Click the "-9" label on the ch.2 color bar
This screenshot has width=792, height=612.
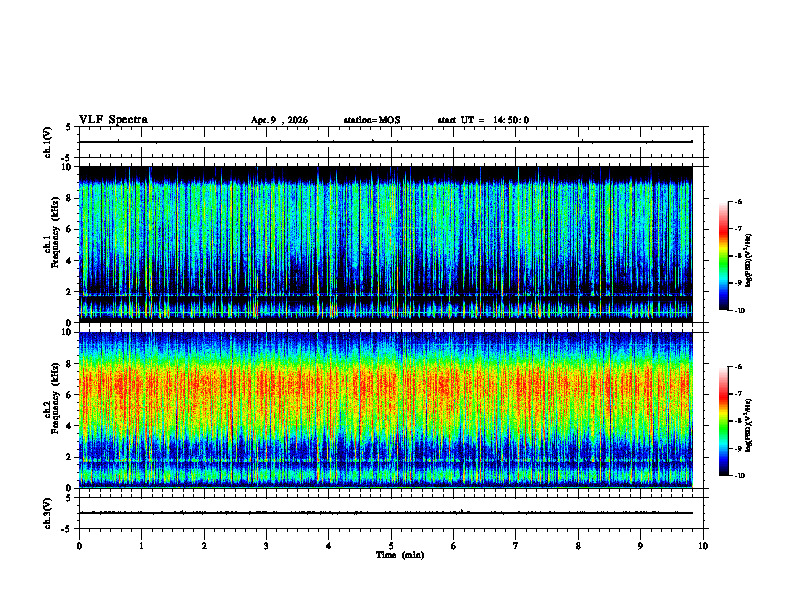[x=738, y=448]
